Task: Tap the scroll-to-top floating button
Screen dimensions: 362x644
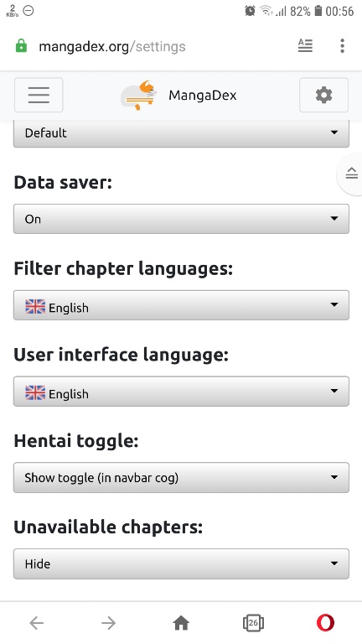Action: [351, 174]
